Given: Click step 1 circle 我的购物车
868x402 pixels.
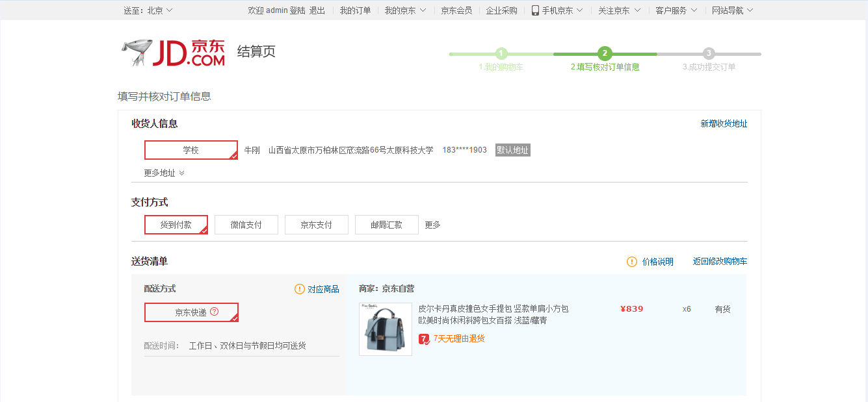Looking at the screenshot, I should click(501, 53).
